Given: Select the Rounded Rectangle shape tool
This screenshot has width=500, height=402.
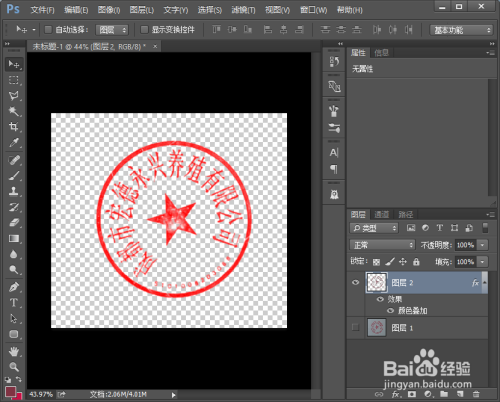Looking at the screenshot, I should click(14, 334).
